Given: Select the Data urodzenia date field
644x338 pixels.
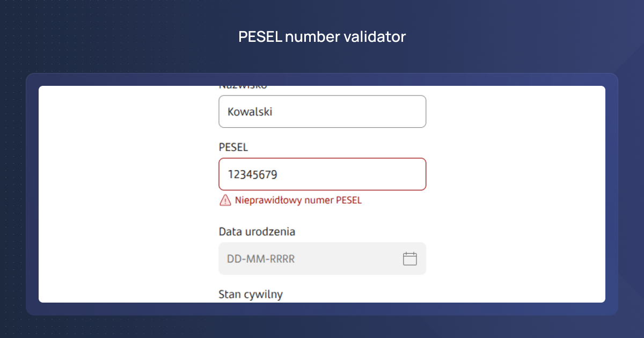Looking at the screenshot, I should tap(311, 259).
